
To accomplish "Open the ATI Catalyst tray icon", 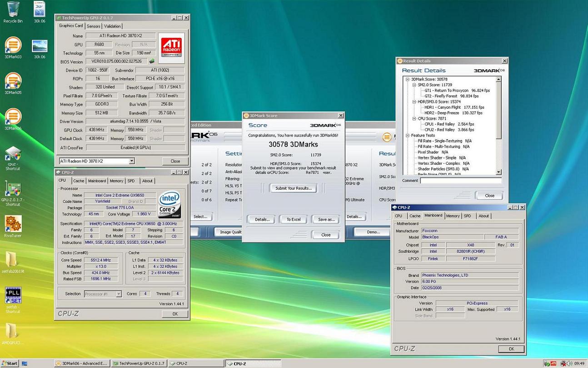I will pos(553,363).
